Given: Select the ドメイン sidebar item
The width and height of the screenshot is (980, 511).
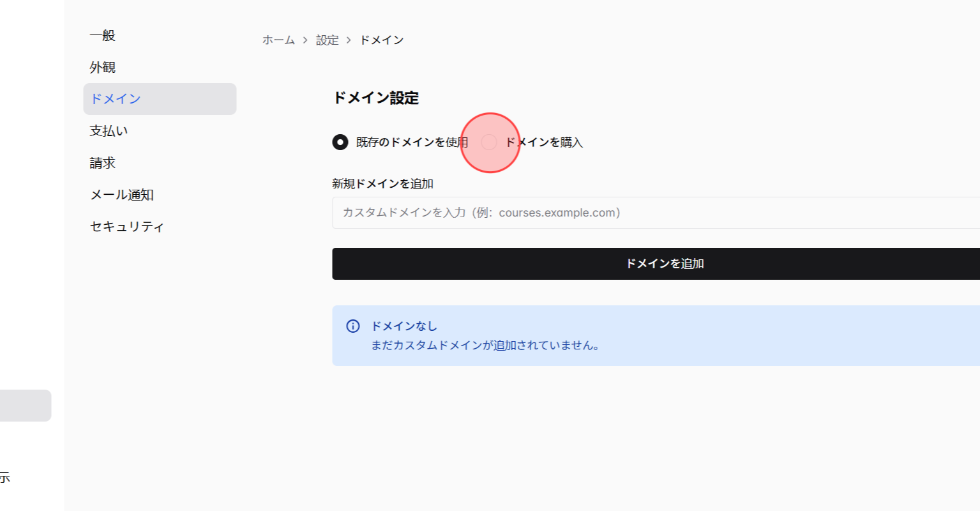Looking at the screenshot, I should point(115,98).
